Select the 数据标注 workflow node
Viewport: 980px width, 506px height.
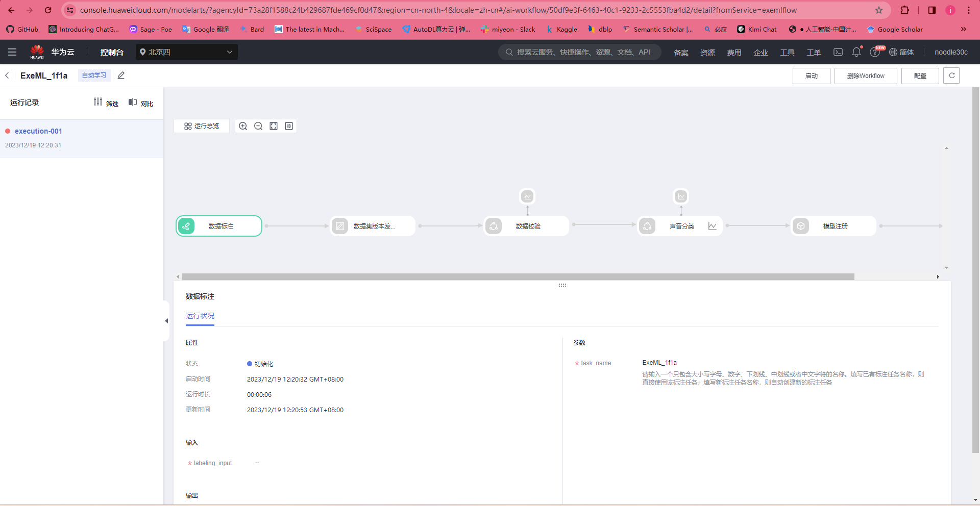(219, 226)
